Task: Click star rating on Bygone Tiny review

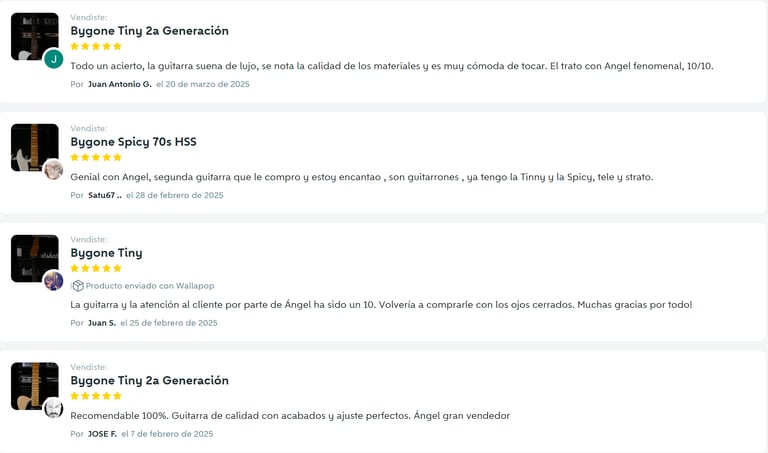Action: (x=96, y=268)
